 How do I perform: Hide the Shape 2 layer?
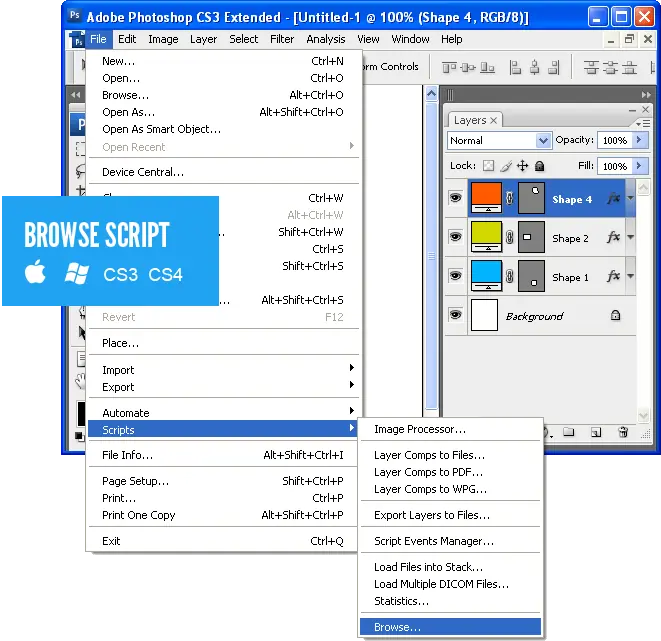tap(455, 237)
